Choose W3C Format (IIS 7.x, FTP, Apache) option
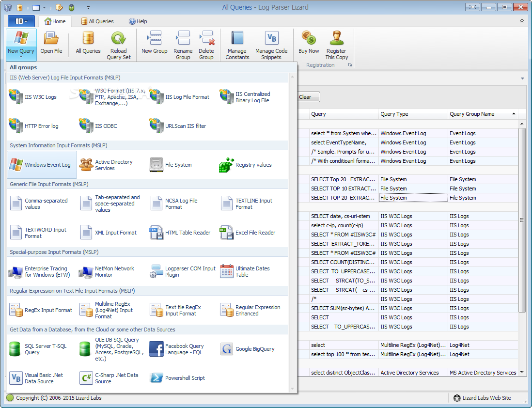 112,97
